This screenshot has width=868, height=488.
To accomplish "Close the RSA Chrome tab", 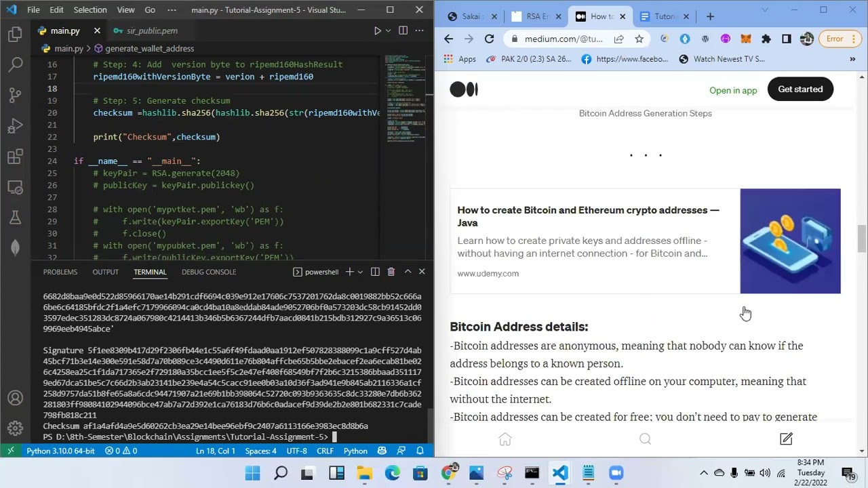I will [x=558, y=16].
